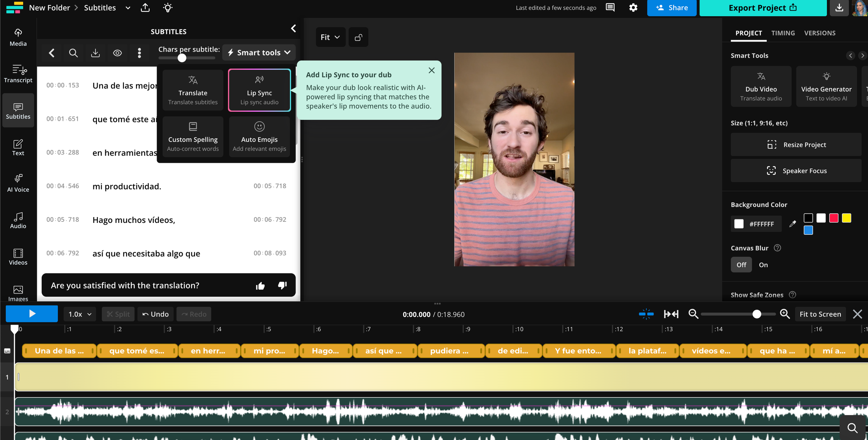Toggle subtitle preview visibility eye icon
Image resolution: width=868 pixels, height=440 pixels.
[x=117, y=53]
